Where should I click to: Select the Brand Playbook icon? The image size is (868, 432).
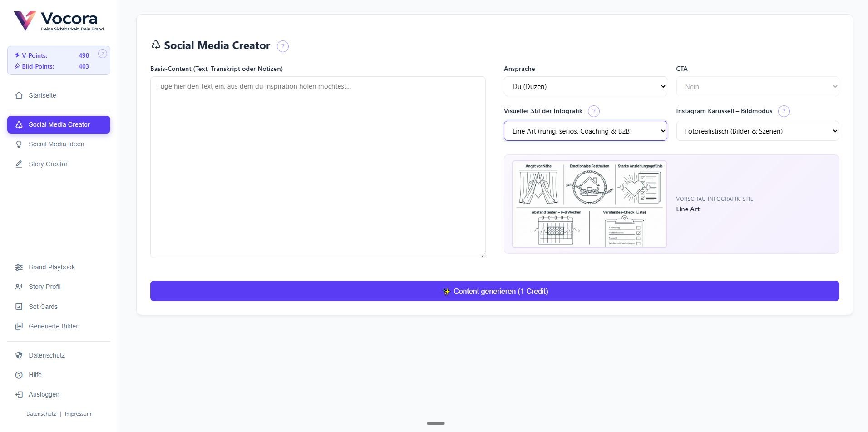pos(19,267)
